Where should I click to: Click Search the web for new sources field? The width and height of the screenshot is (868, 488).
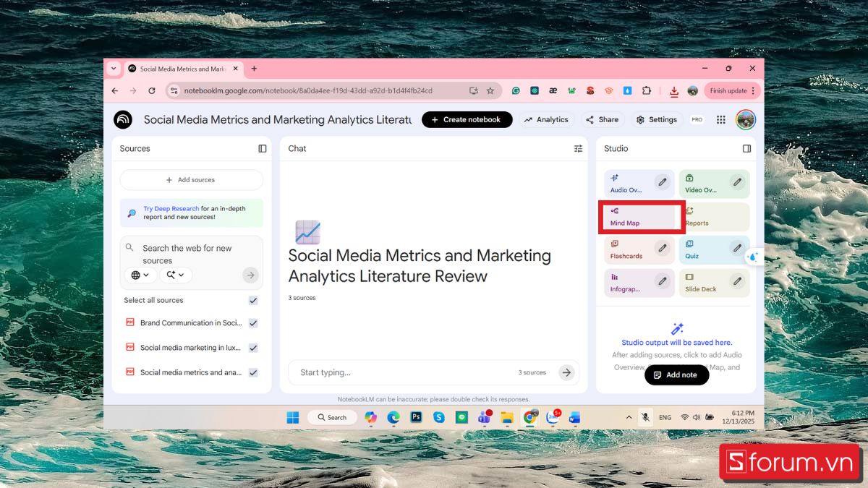(x=187, y=254)
